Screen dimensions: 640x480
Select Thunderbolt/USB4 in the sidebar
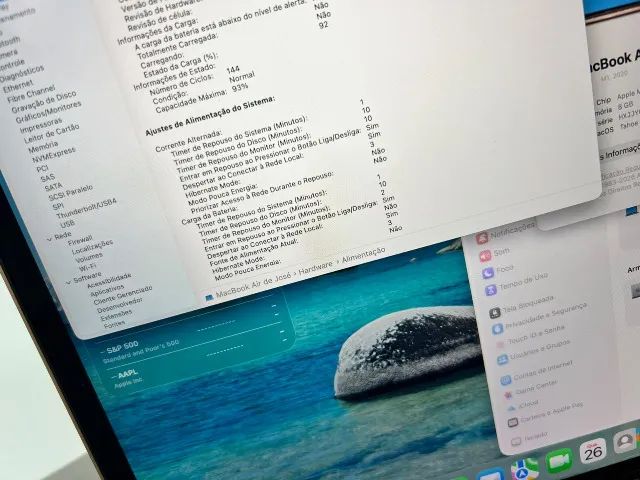click(87, 209)
